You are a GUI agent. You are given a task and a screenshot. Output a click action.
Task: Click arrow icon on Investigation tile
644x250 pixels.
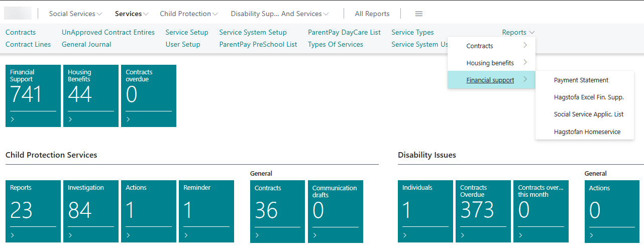70,235
